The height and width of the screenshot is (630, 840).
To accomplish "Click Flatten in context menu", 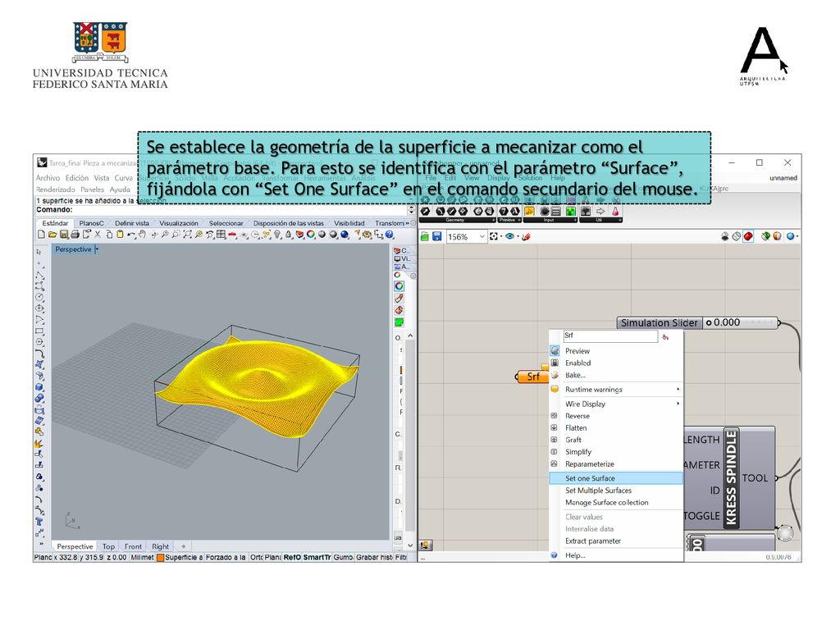I will 616,427.
